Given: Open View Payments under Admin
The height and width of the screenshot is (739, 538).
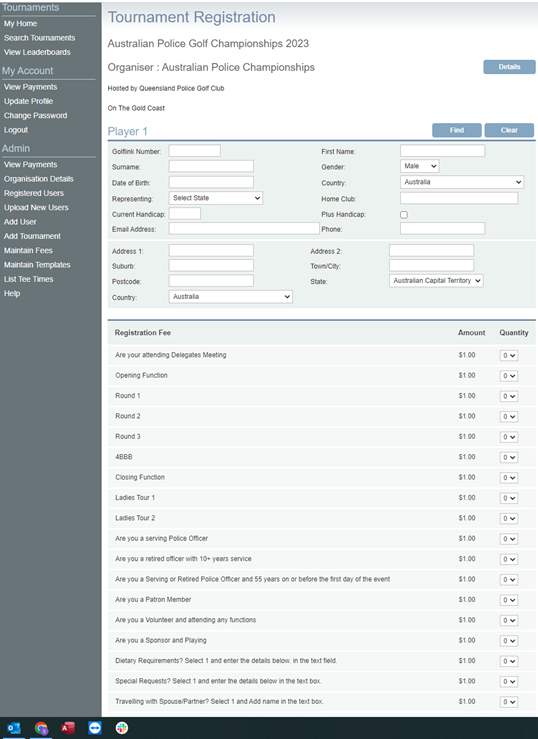Looking at the screenshot, I should pyautogui.click(x=31, y=164).
